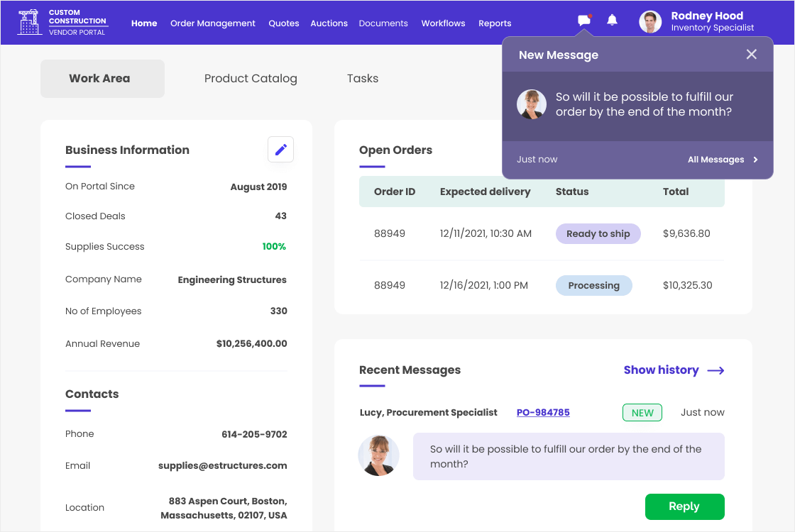This screenshot has height=532, width=795.
Task: Switch to the Product Catalog tab
Action: pyautogui.click(x=251, y=79)
